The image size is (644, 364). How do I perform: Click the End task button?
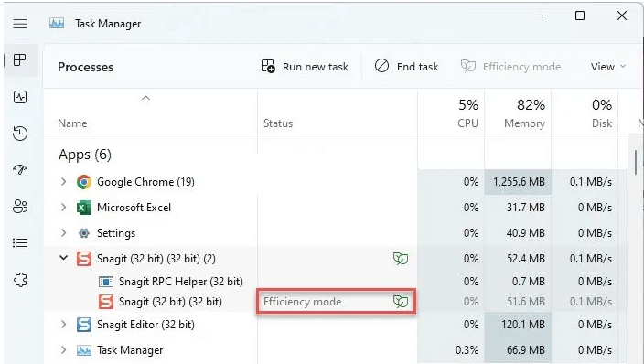tap(406, 66)
